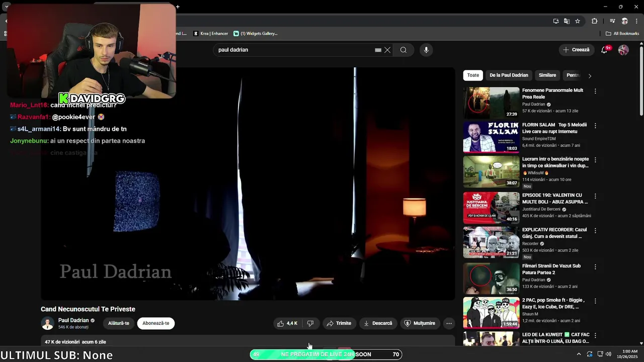This screenshot has width=644, height=362.
Task: Show hidden system tray icons
Action: 579,354
